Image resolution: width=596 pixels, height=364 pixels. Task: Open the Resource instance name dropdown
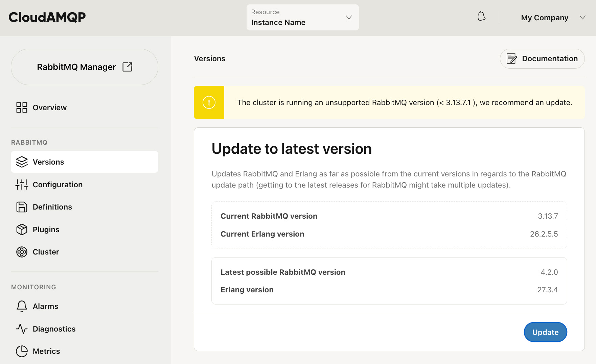[302, 18]
